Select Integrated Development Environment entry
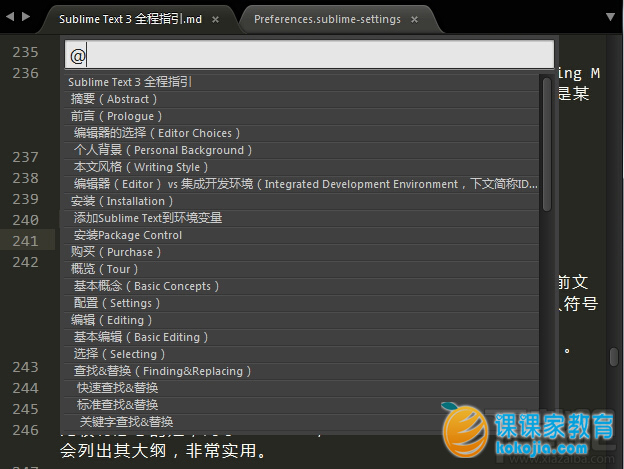Viewport: 624px width, 469px height. click(302, 185)
